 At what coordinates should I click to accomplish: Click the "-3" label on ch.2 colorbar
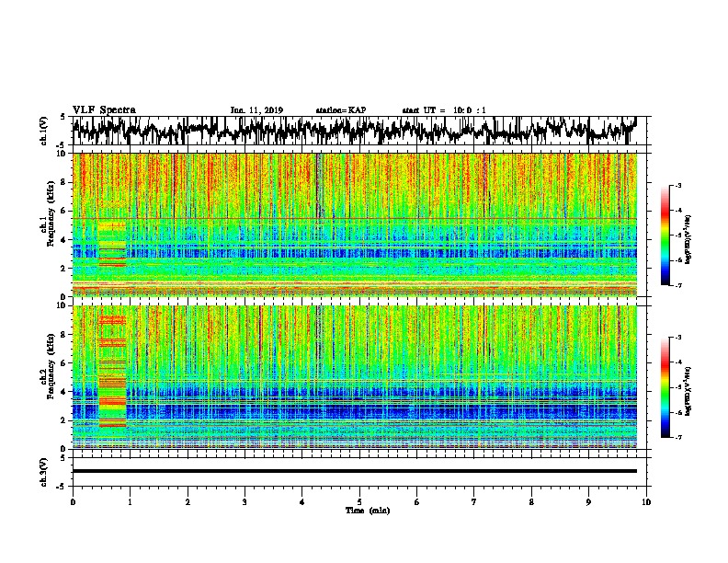[678, 338]
